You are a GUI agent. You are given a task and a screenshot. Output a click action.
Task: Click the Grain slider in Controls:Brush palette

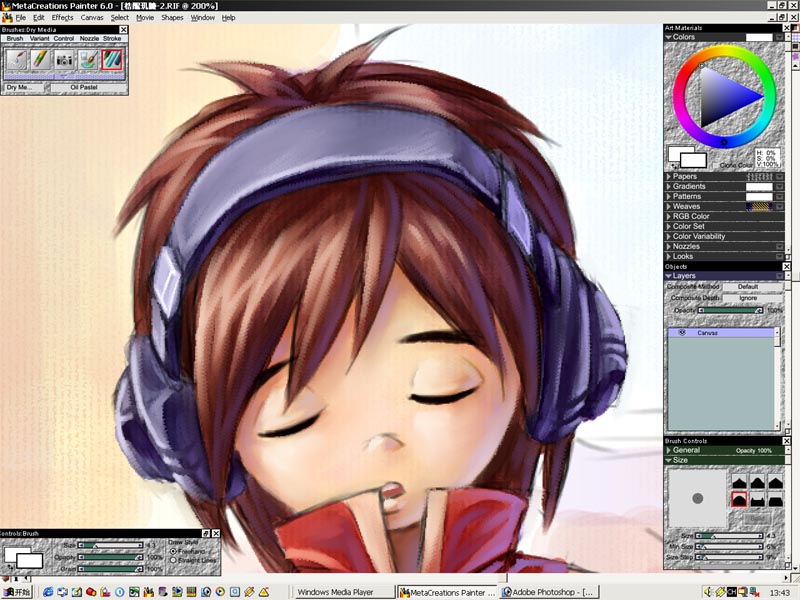coord(110,569)
